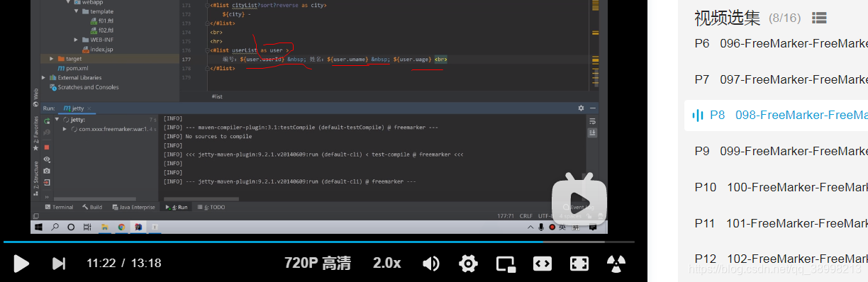Play the video
868x282 pixels.
21,264
